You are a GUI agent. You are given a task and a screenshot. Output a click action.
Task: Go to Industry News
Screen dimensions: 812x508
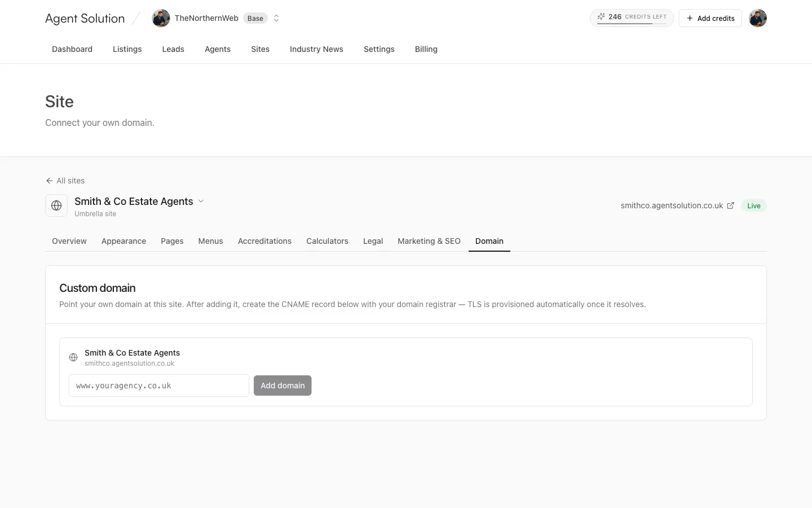(316, 49)
